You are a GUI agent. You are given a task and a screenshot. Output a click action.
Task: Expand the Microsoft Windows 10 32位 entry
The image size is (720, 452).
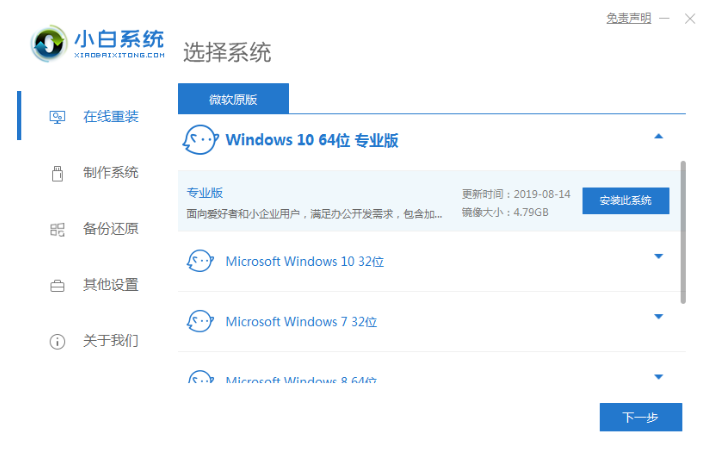tap(658, 257)
